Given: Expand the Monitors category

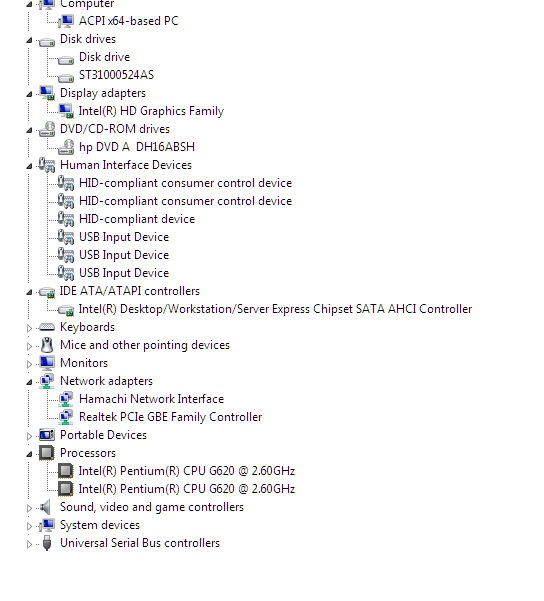Looking at the screenshot, I should click(x=29, y=364).
